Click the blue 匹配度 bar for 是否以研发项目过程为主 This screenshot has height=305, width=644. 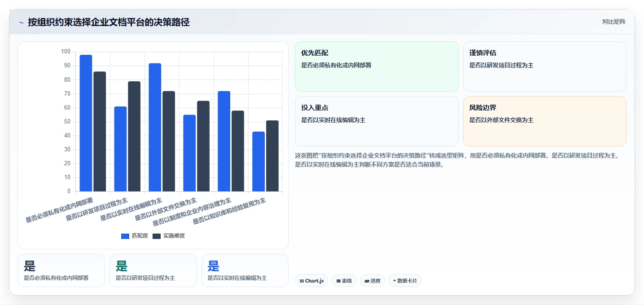[x=120, y=149]
